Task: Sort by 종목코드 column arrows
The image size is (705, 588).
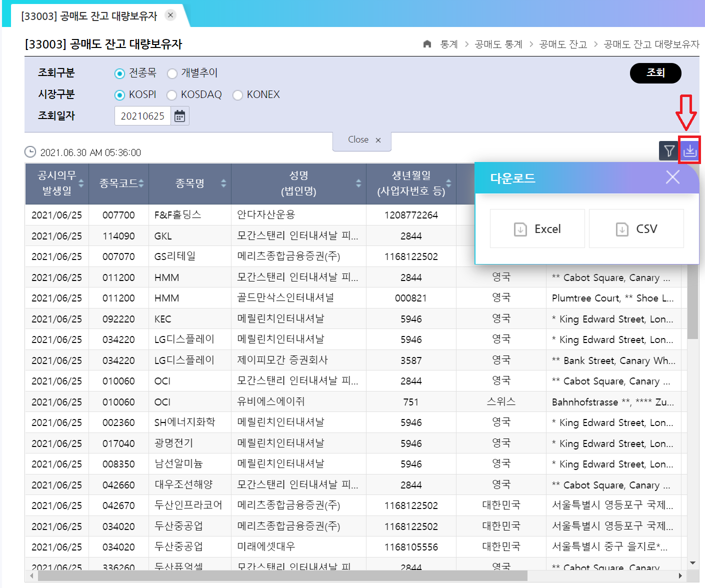Action: (x=141, y=183)
